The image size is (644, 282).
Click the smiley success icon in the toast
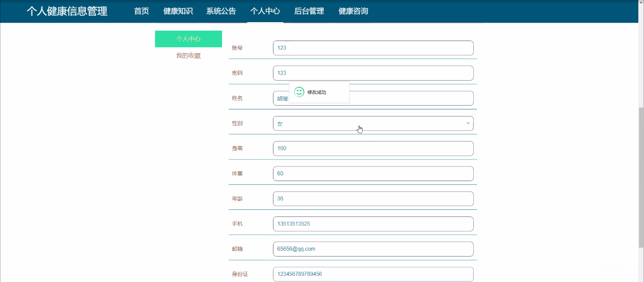299,92
